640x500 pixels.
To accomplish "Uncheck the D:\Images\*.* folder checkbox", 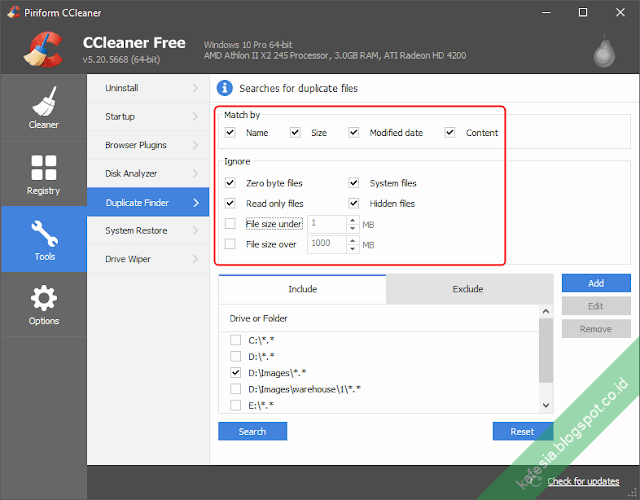I will [236, 372].
